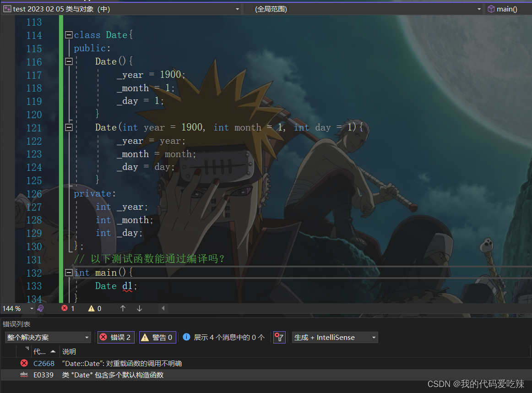The height and width of the screenshot is (393, 532).
Task: Select the abc IntelliSense icon of E0339 row
Action: coord(24,375)
